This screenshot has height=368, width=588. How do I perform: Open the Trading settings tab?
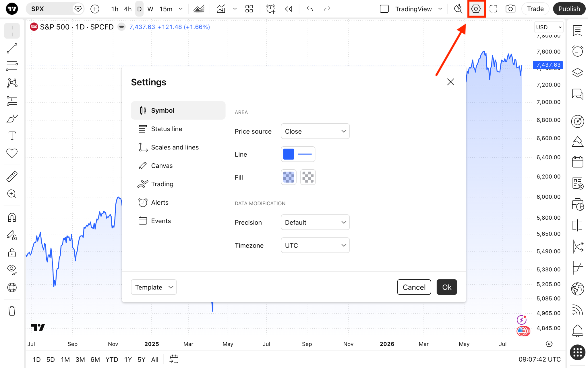[178, 184]
